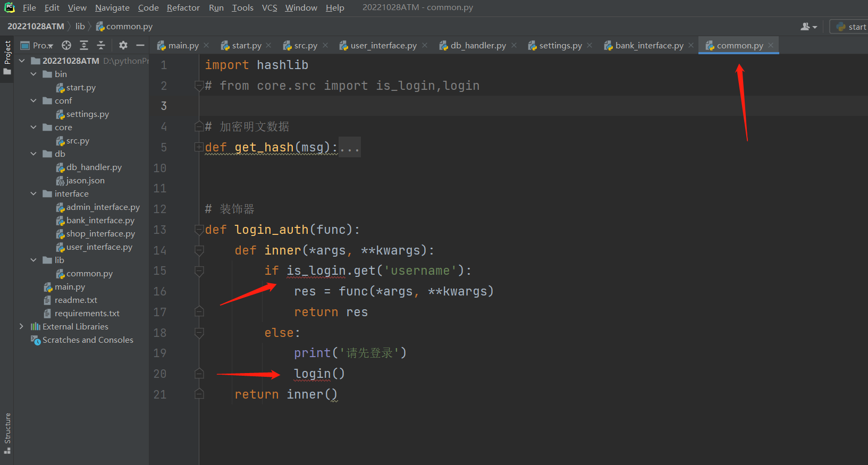Fold the if block at line 15
This screenshot has height=465, width=868.
click(199, 271)
